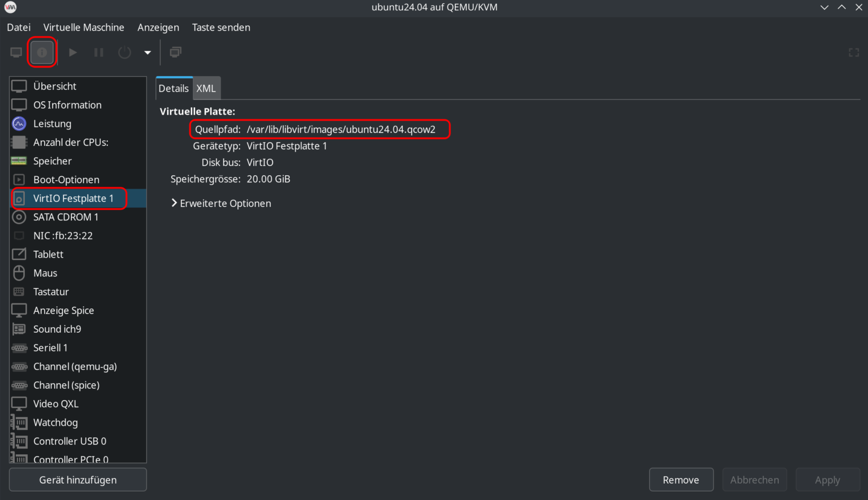Open the VM snapshots manager

(x=175, y=52)
